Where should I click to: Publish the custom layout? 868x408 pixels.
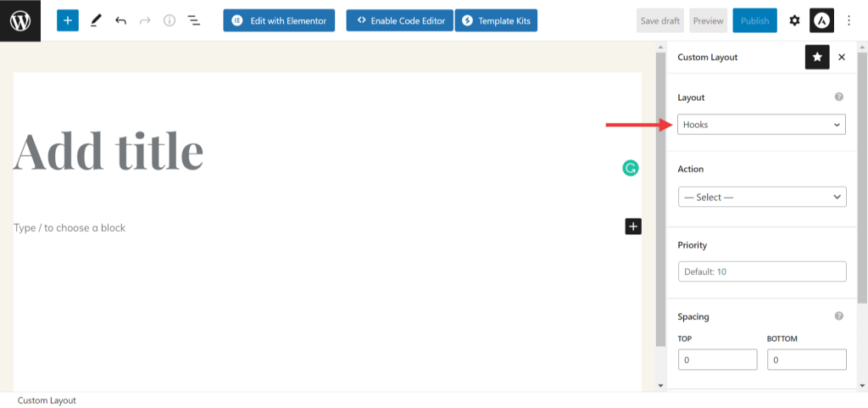click(x=754, y=21)
